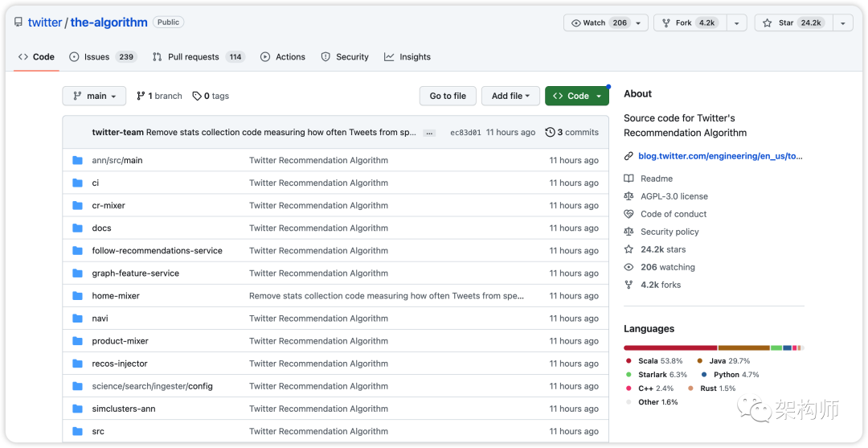Click the Starlark segment of the languages bar

[776, 347]
